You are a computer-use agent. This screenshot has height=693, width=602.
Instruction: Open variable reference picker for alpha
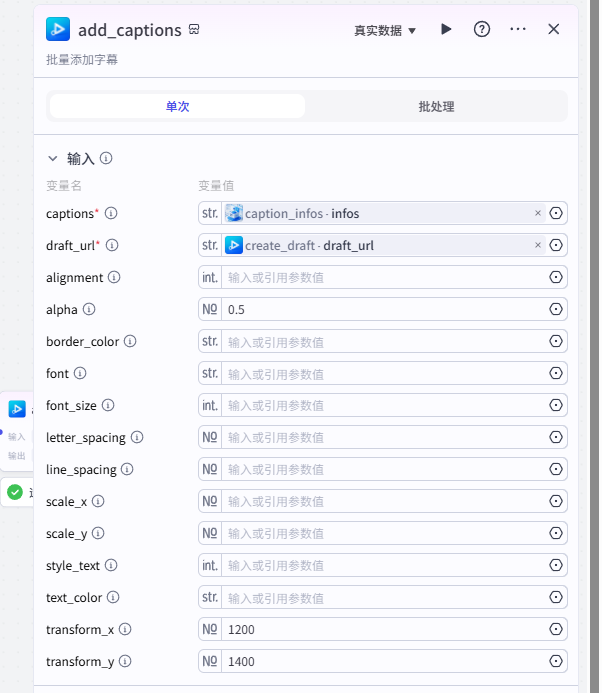click(x=556, y=309)
